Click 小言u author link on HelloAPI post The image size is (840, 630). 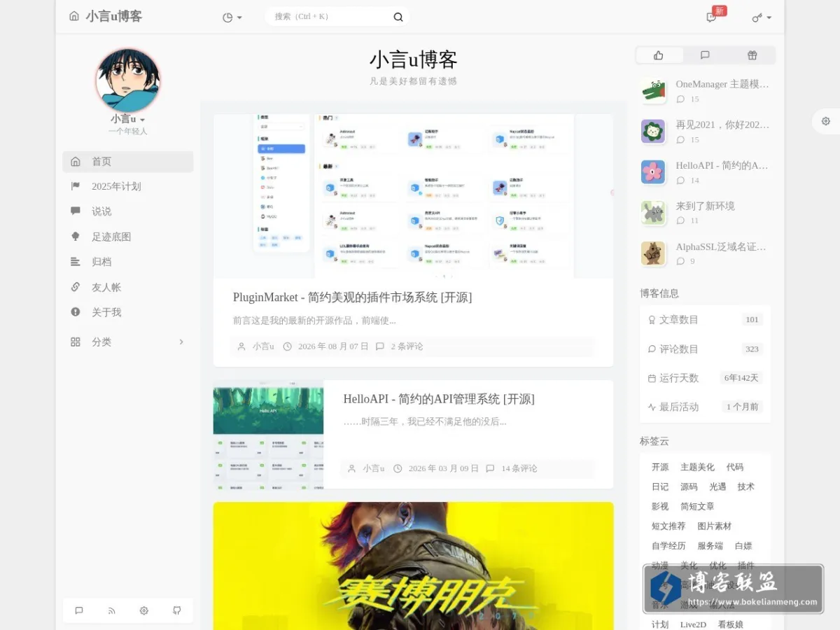point(374,468)
